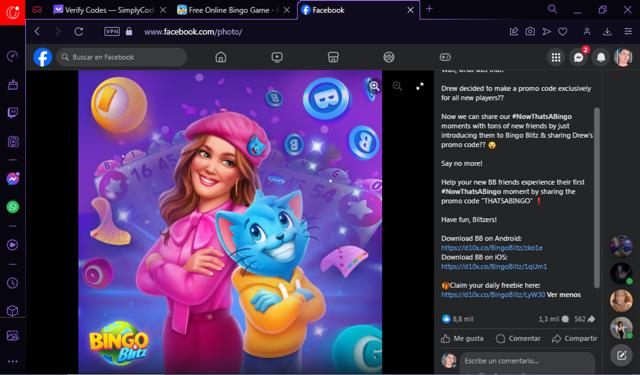Open the Facebook apps grid menu
This screenshot has height=375, width=640.
[556, 58]
